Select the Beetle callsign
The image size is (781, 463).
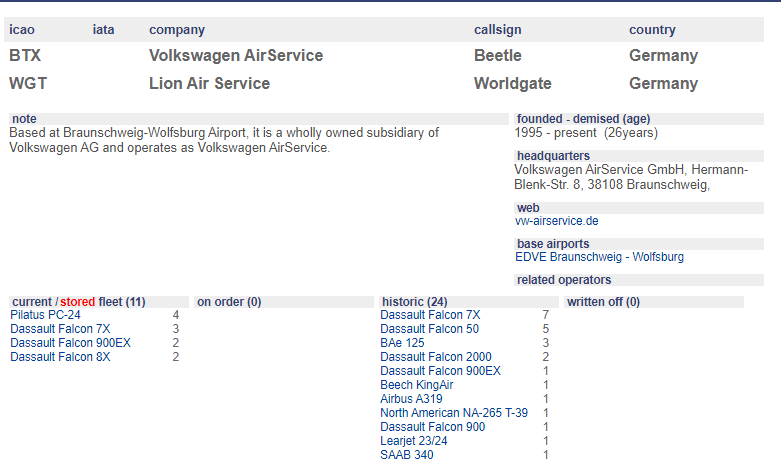498,55
